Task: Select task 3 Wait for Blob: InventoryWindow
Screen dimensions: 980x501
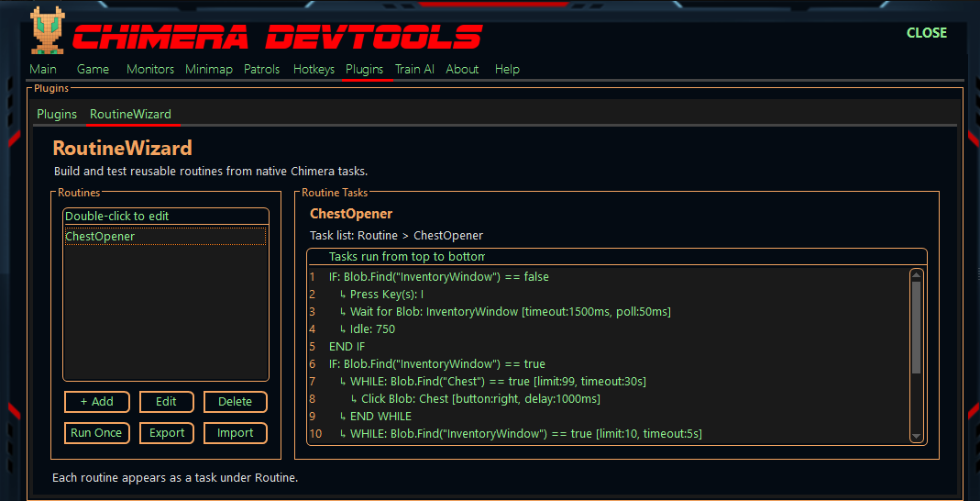Action: 609,311
